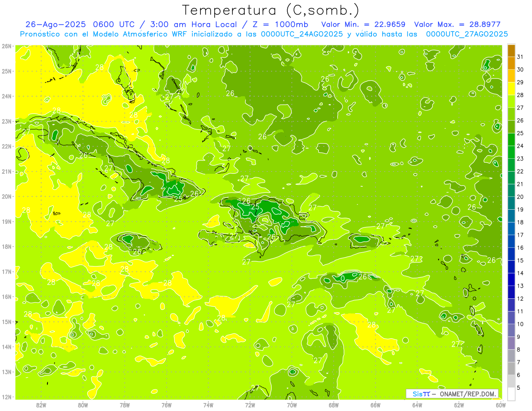The image size is (532, 411).
Task: Select the 19N latitude axis label
Action: click(7, 222)
